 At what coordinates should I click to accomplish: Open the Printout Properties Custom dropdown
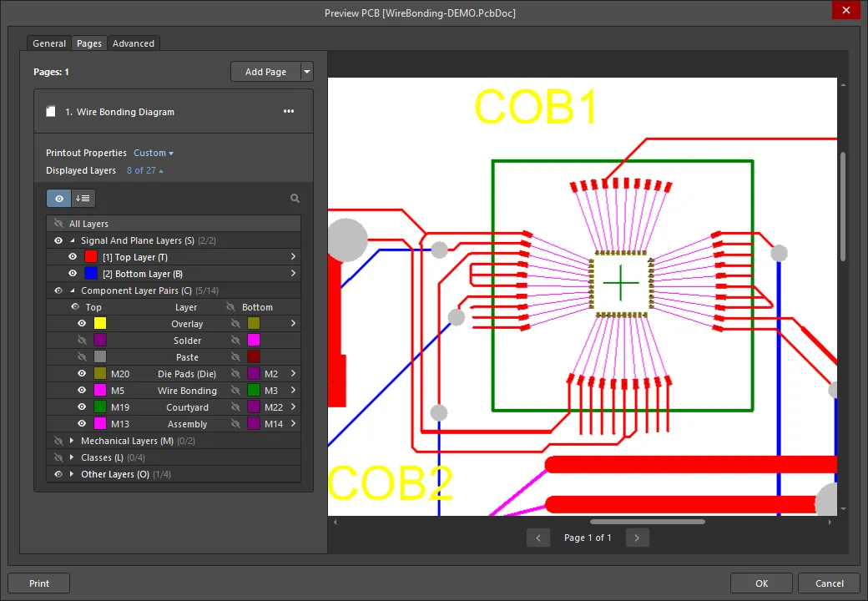154,154
